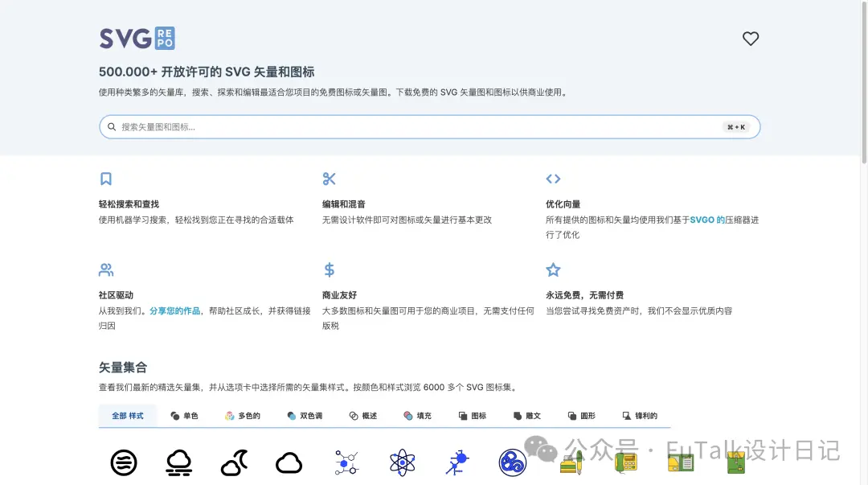Click the ⌘+K shortcut badge
Image resolution: width=868 pixels, height=485 pixels.
point(736,127)
